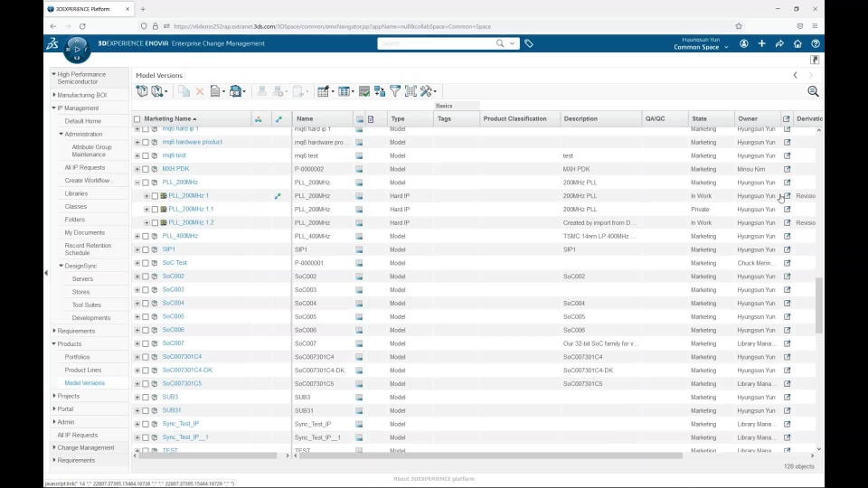Image resolution: width=868 pixels, height=488 pixels.
Task: Go to home icon in header
Action: pyautogui.click(x=797, y=43)
